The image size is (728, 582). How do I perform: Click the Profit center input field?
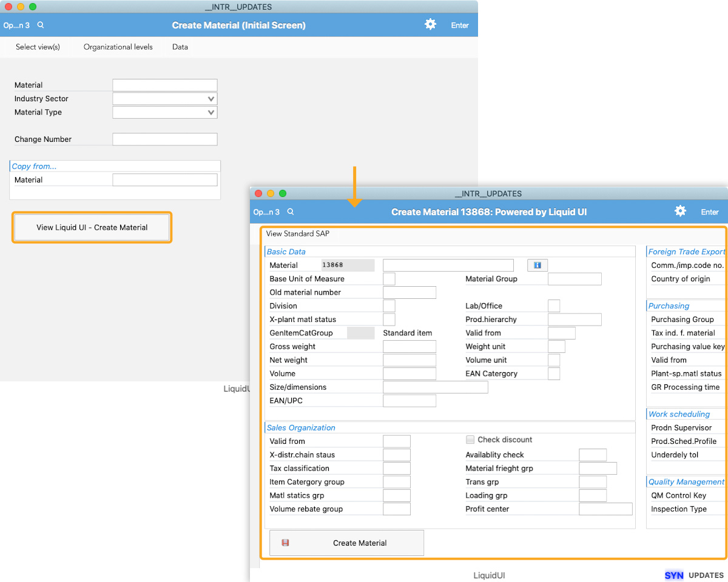[x=605, y=509]
